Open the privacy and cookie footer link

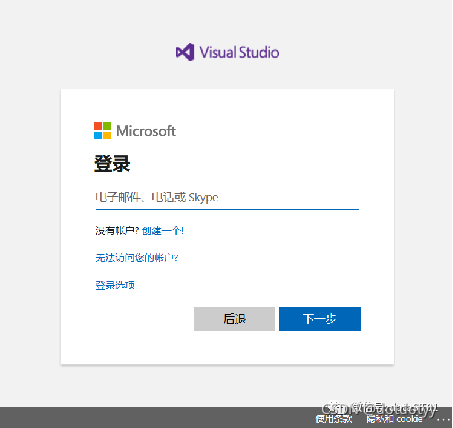(394, 419)
